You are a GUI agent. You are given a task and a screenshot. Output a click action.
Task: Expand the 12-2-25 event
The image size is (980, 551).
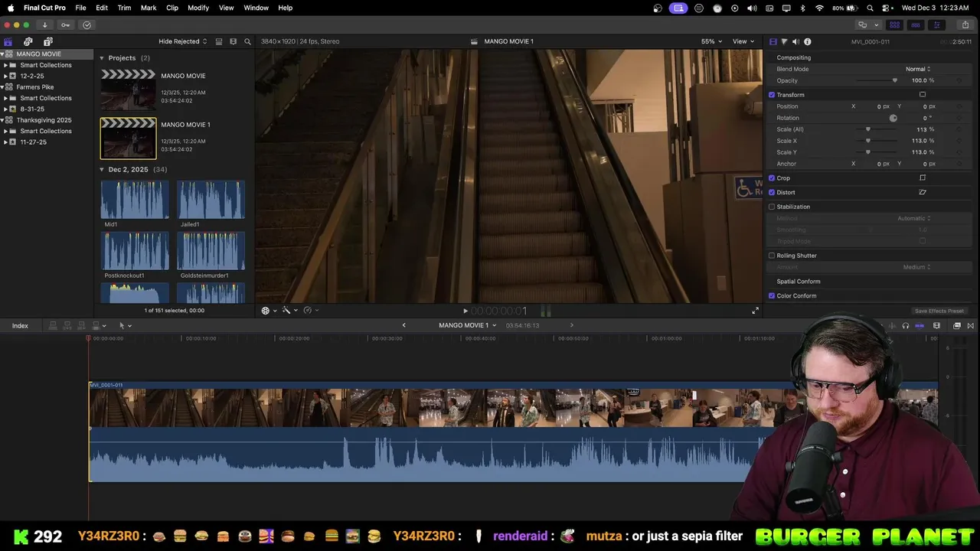point(5,77)
